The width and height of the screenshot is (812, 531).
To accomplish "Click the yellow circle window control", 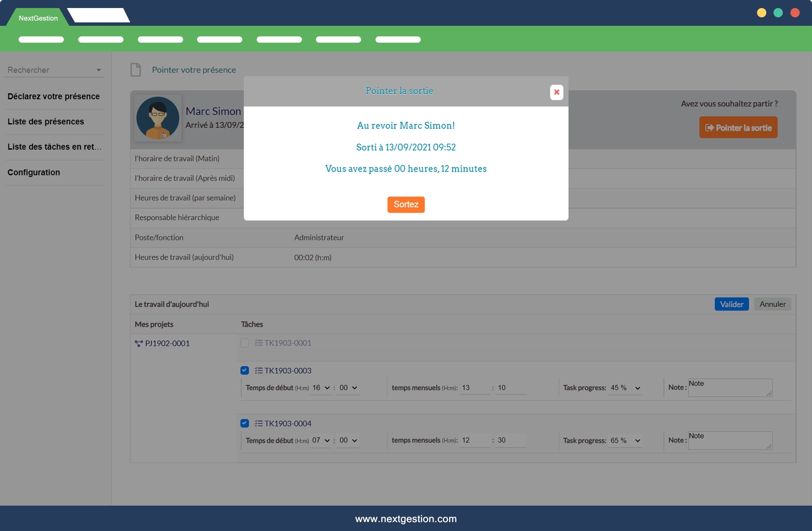I will [x=761, y=13].
